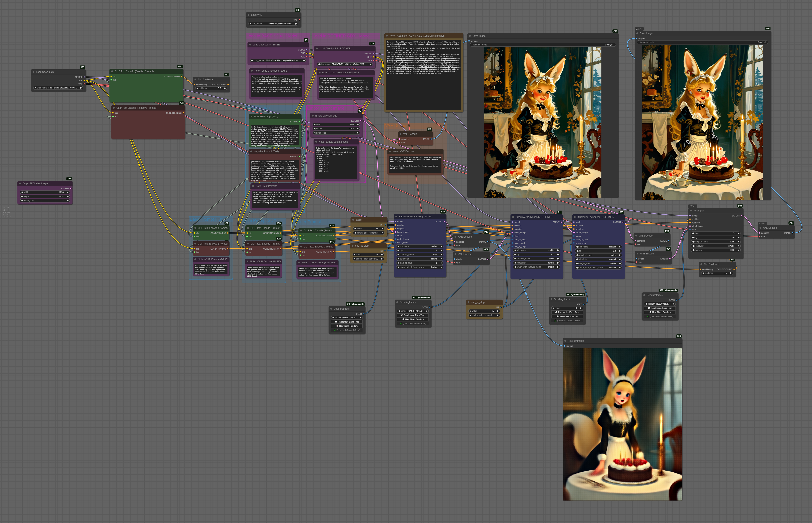Collapse the Positive Prompt (Text) node dot
812x523 pixels.
point(251,117)
